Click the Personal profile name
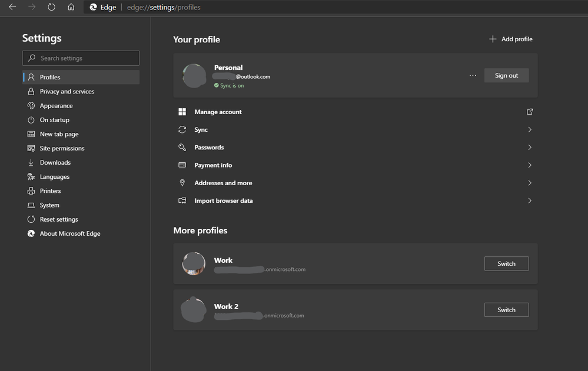Screen dimensions: 588x371 228,68
